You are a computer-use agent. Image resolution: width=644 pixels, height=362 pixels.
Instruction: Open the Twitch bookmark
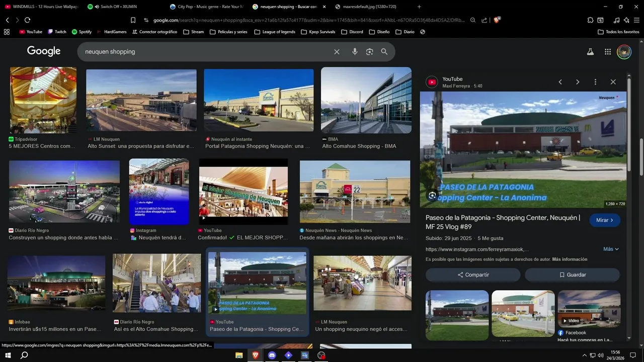click(57, 32)
